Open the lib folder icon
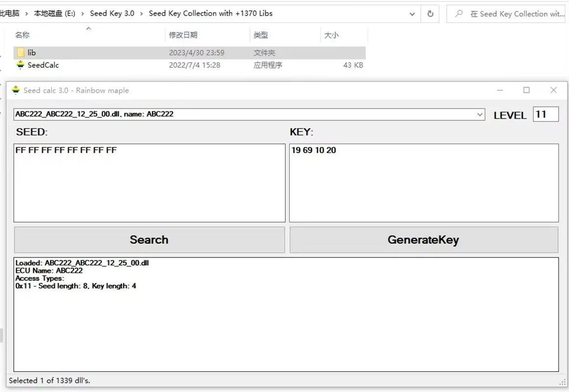The height and width of the screenshot is (392, 569). coord(21,52)
